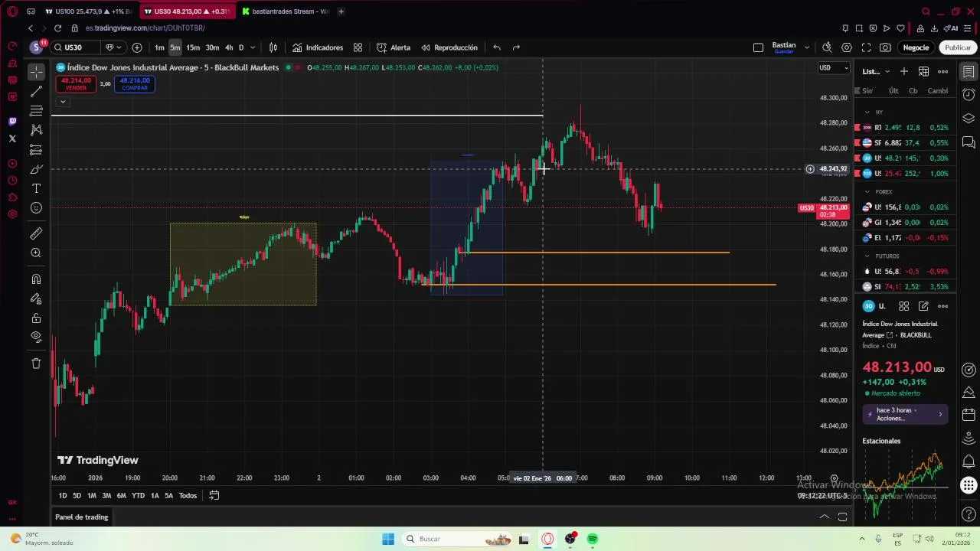Switch to the US100 browser tab
Viewport: 980px width, 551px height.
point(88,11)
